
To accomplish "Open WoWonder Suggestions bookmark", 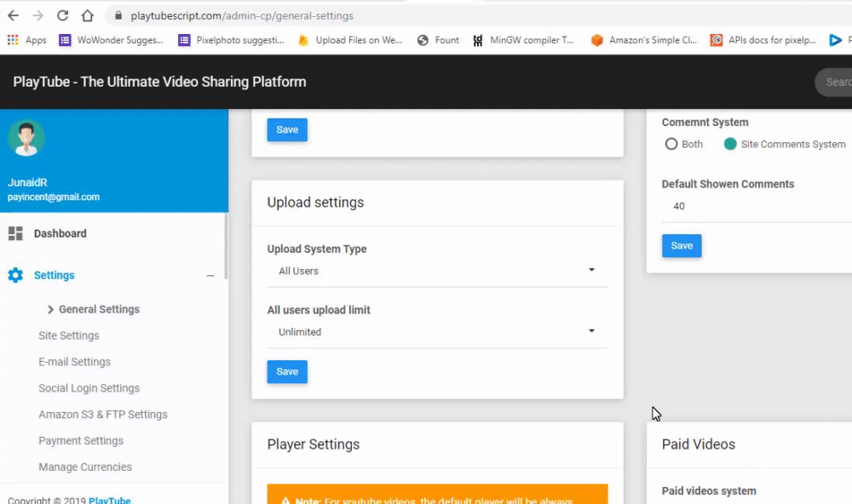I will 111,40.
